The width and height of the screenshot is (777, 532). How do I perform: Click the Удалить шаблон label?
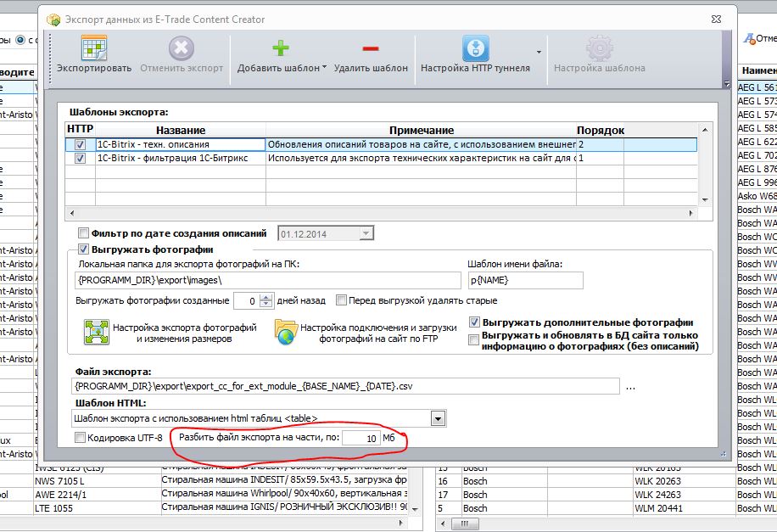coord(371,68)
